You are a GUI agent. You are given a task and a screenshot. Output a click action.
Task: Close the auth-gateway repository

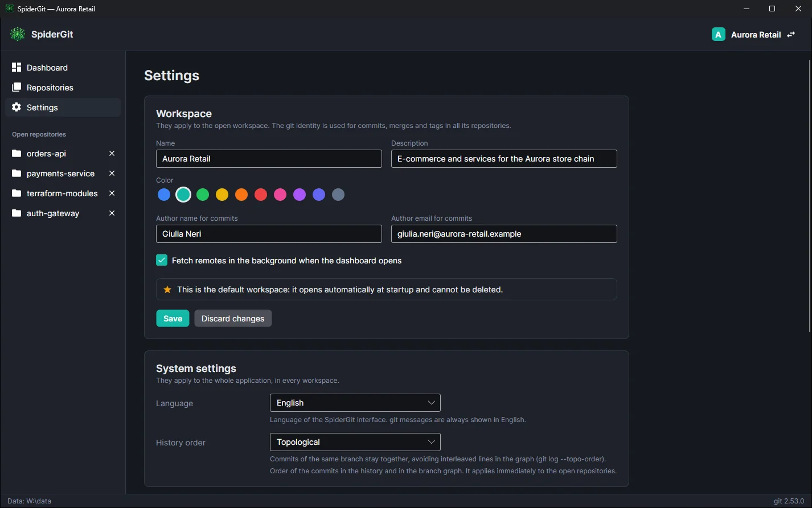coord(112,213)
